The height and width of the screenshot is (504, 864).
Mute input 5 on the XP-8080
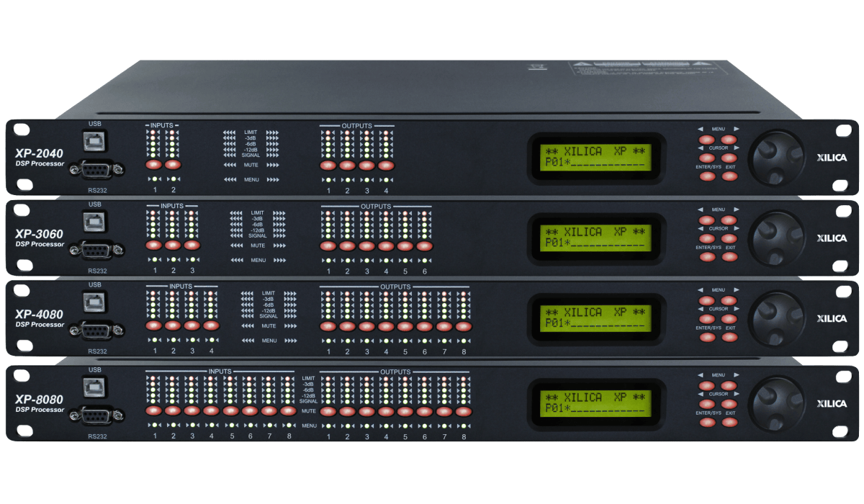coord(230,410)
